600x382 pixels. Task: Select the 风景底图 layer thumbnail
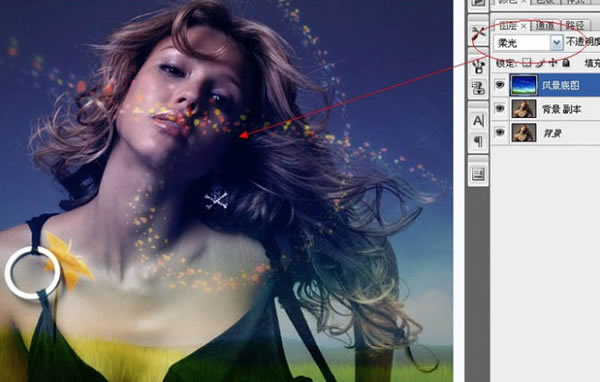point(523,85)
